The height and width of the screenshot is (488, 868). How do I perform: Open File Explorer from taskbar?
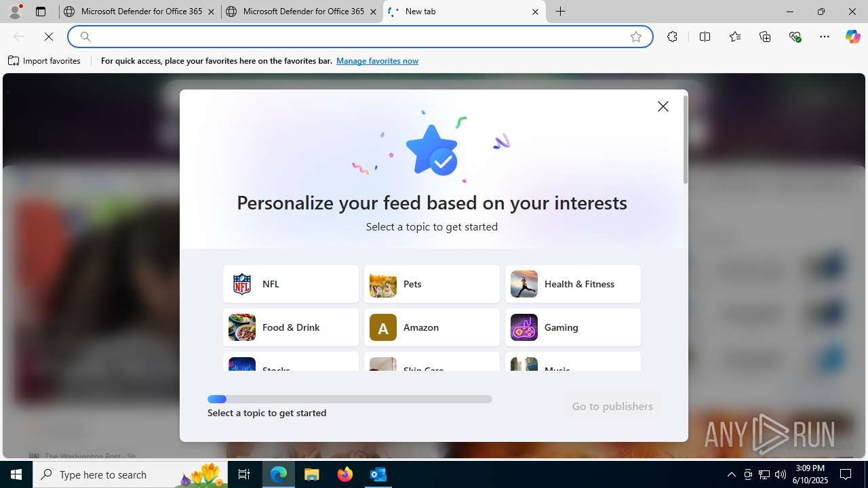311,474
